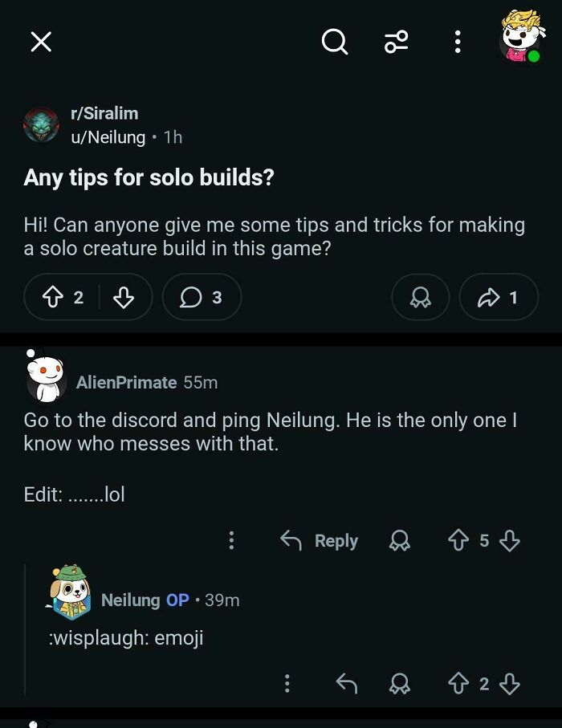Open the three-dot menu on Neilung's comment
Viewport: 562px width, 728px height.
pyautogui.click(x=287, y=683)
